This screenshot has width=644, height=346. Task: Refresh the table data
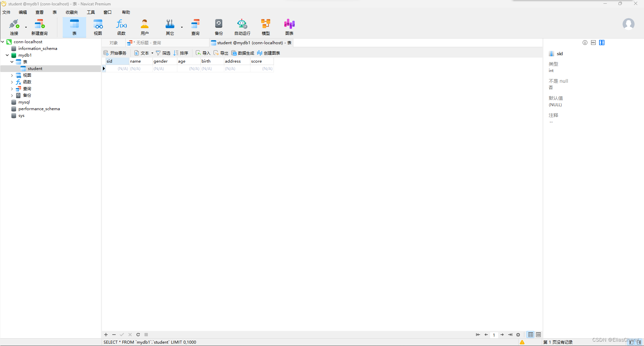point(138,335)
